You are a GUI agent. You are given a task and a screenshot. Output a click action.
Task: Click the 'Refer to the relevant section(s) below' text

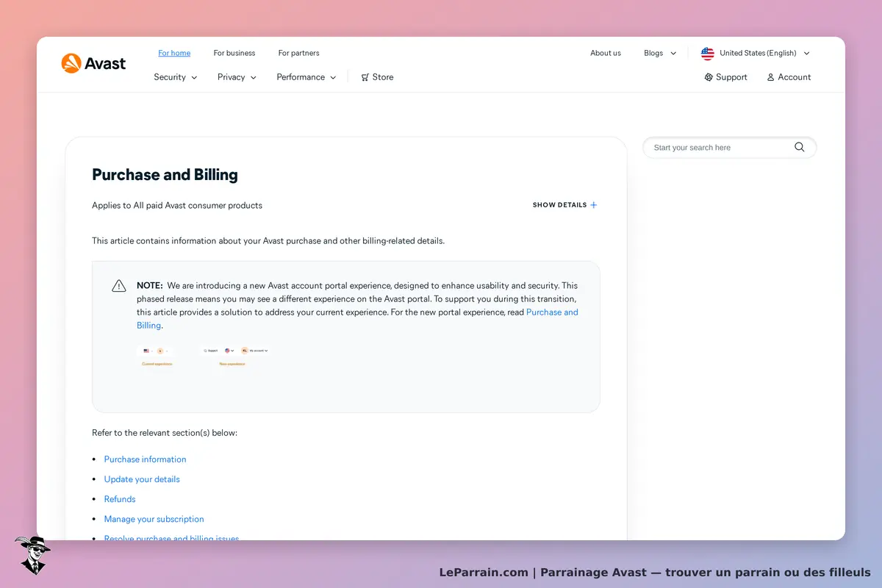click(x=165, y=433)
